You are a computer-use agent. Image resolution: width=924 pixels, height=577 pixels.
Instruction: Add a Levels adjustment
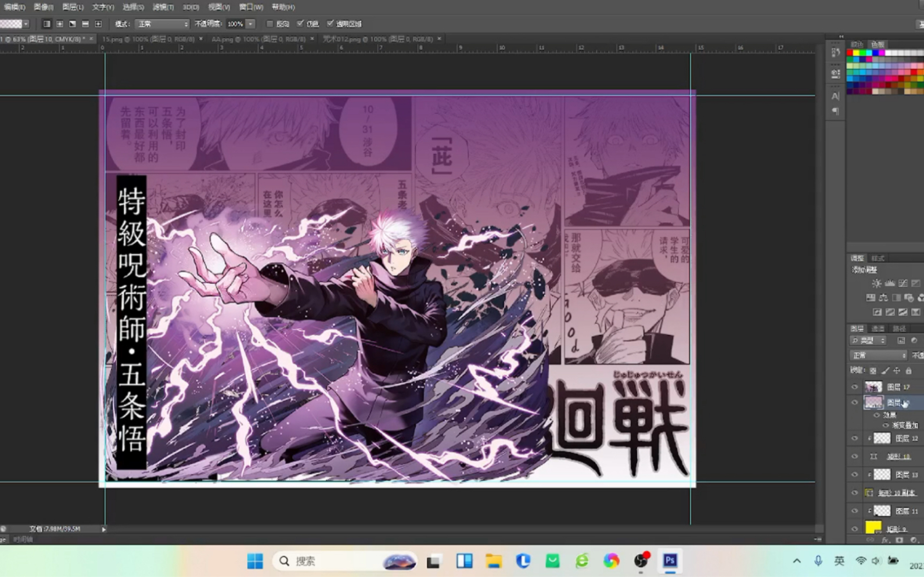890,283
